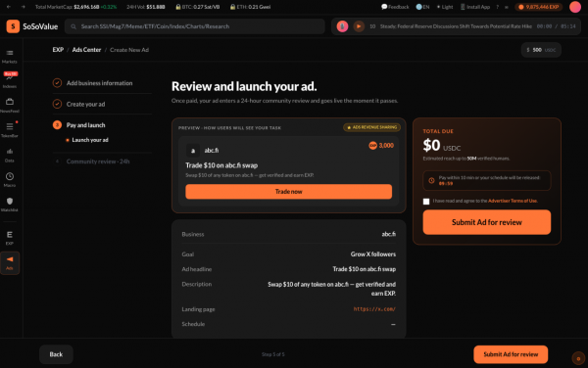The width and height of the screenshot is (588, 368).
Task: Click the news podcast avatar thumbnail
Action: (342, 26)
